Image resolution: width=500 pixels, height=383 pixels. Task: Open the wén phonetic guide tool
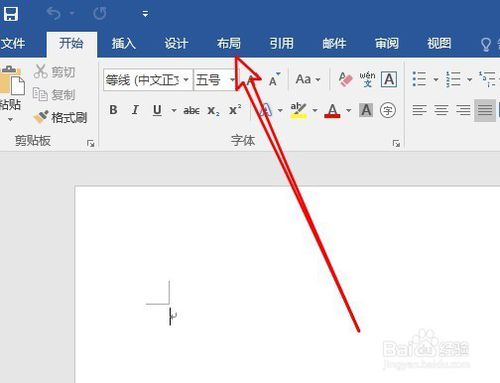367,79
